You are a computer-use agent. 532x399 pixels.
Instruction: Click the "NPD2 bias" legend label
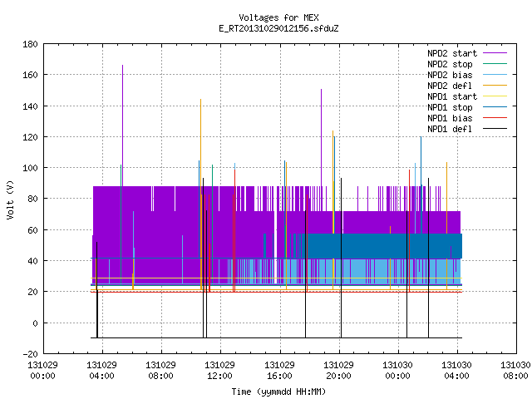(450, 75)
